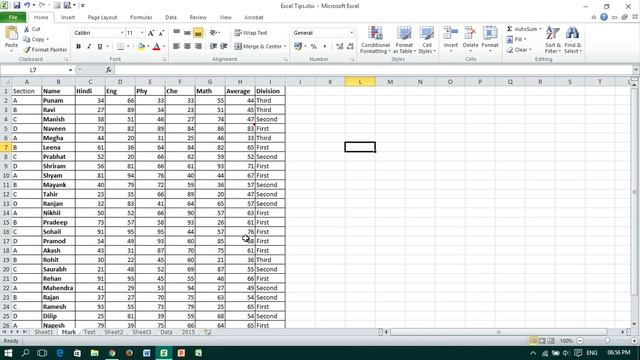Open Font dialog launcher arrow
This screenshot has width=640, height=360.
click(x=164, y=60)
